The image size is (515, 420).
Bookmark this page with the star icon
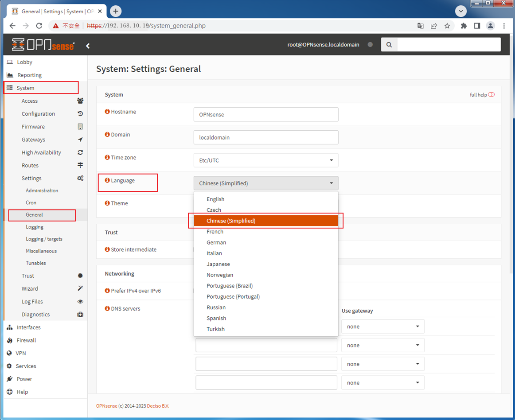[x=447, y=26]
